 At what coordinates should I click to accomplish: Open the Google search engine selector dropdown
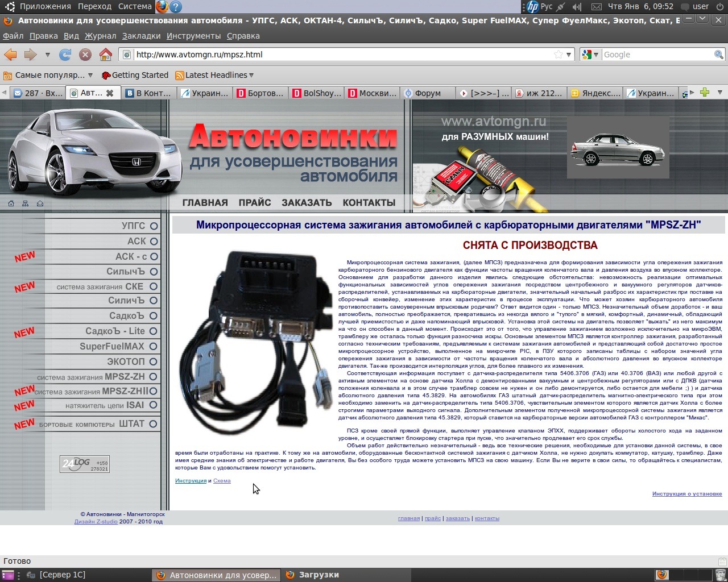coord(590,55)
